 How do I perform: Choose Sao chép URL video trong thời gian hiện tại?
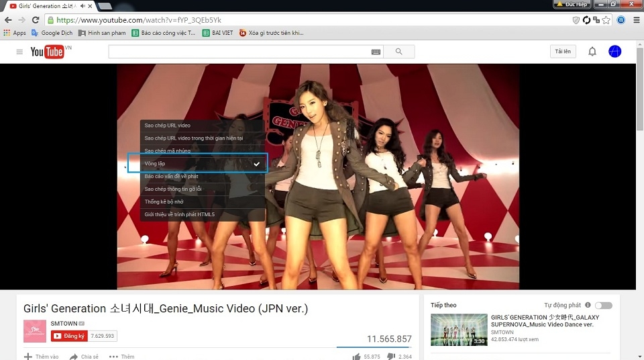(203, 138)
